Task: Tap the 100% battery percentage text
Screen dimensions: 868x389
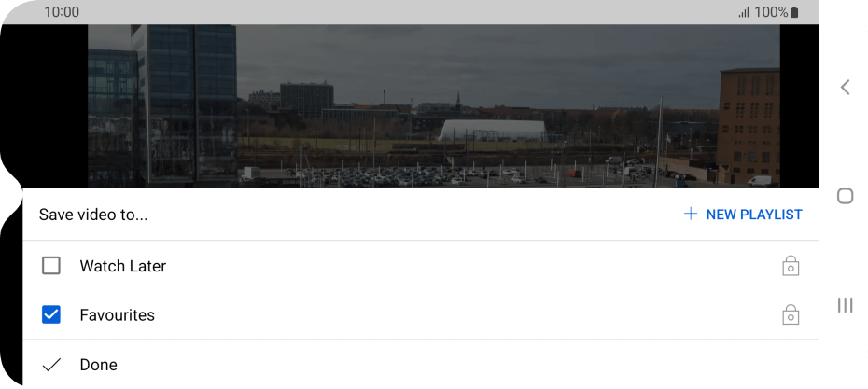Action: [x=771, y=12]
